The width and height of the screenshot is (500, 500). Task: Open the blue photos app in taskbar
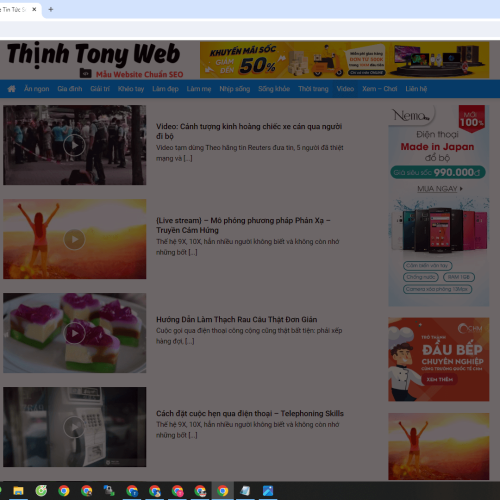268,491
